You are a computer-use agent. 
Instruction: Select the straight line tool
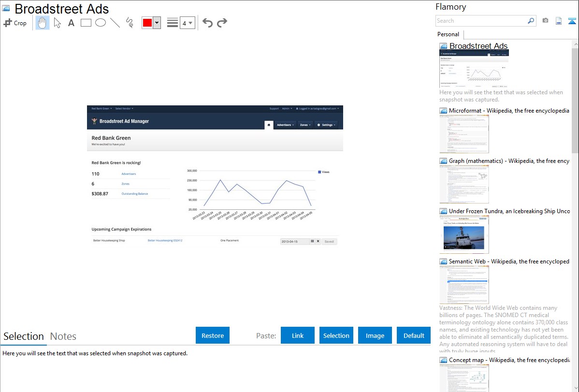pyautogui.click(x=115, y=23)
